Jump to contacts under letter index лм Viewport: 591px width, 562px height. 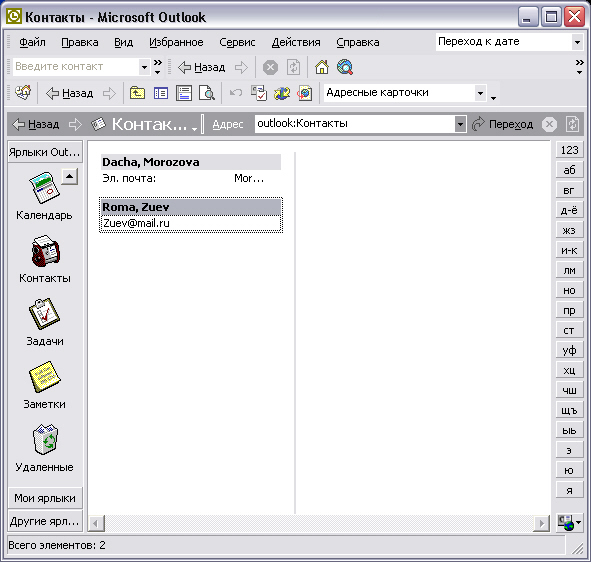569,270
